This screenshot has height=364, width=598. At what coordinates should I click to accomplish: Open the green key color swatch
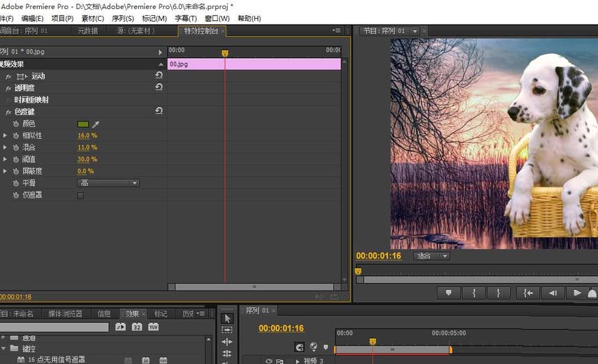tap(83, 124)
